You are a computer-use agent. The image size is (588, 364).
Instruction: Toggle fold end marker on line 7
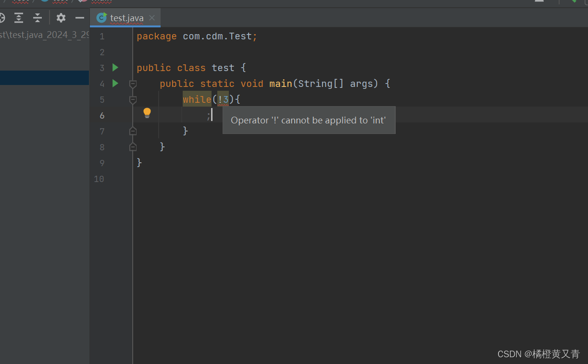tap(133, 131)
